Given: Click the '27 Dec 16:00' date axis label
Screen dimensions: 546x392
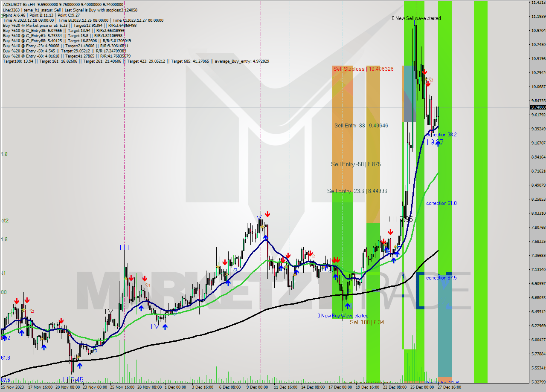Looking at the screenshot, I should [450, 387].
